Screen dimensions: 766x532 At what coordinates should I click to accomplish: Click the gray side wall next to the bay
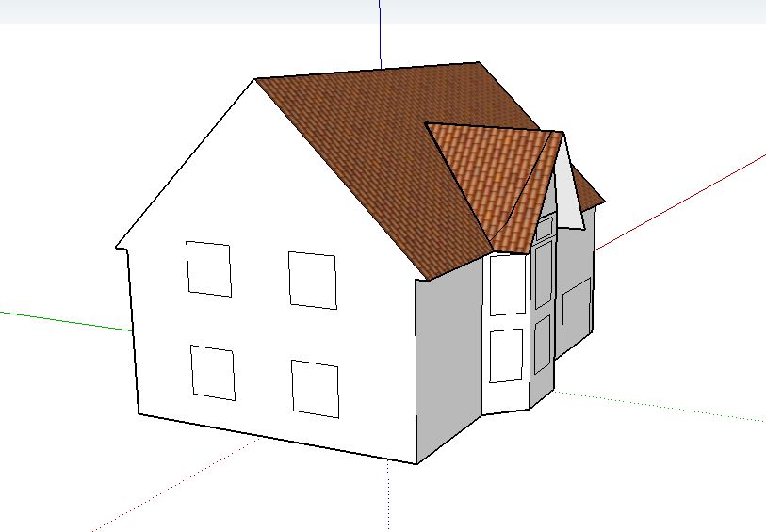tap(448, 362)
